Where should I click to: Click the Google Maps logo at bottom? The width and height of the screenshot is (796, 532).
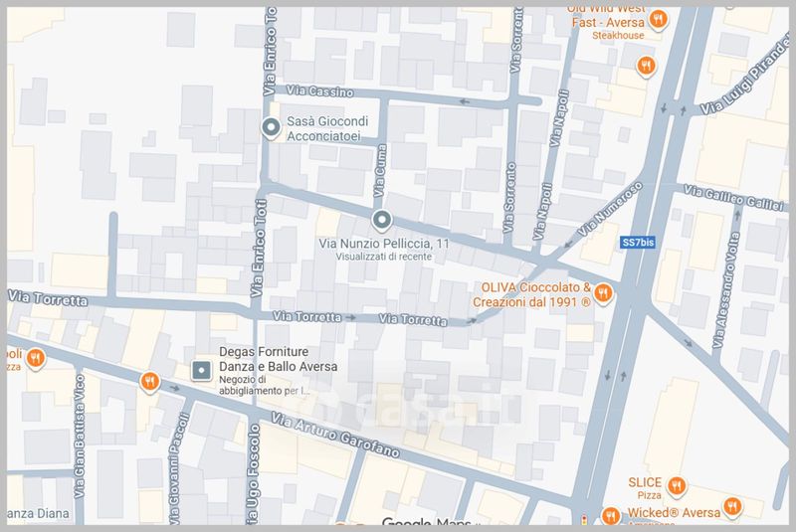(427, 521)
